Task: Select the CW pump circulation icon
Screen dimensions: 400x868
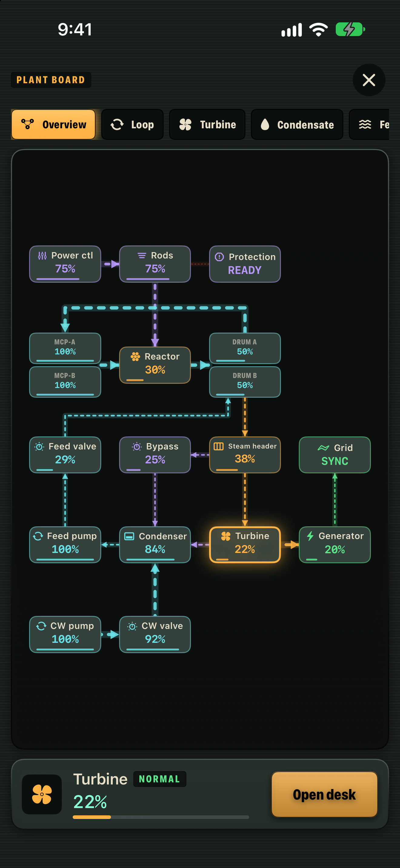Action: [x=41, y=626]
